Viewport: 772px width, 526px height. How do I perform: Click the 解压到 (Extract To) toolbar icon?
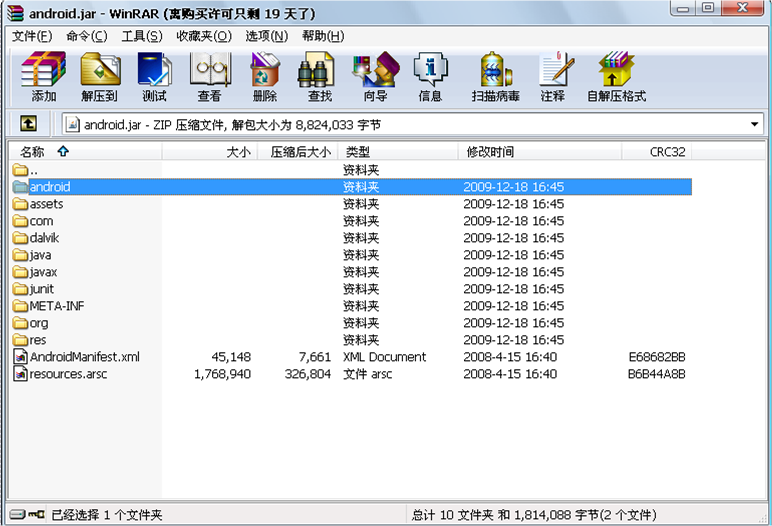point(100,76)
